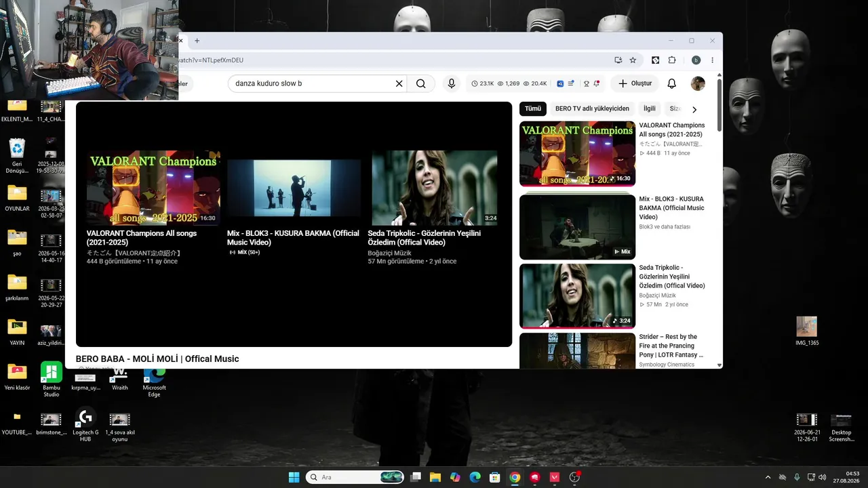Viewport: 868px width, 488px height.
Task: Open Microsoft Store from the taskbar
Action: 495,477
